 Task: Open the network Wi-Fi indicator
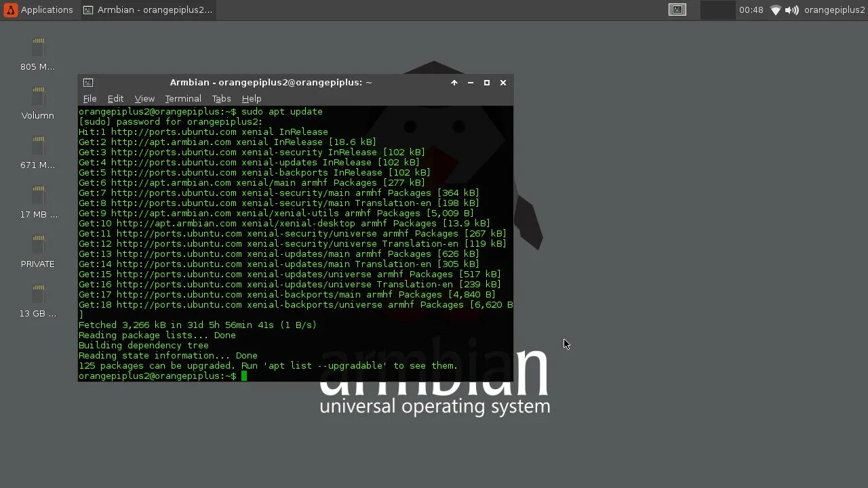click(x=775, y=9)
